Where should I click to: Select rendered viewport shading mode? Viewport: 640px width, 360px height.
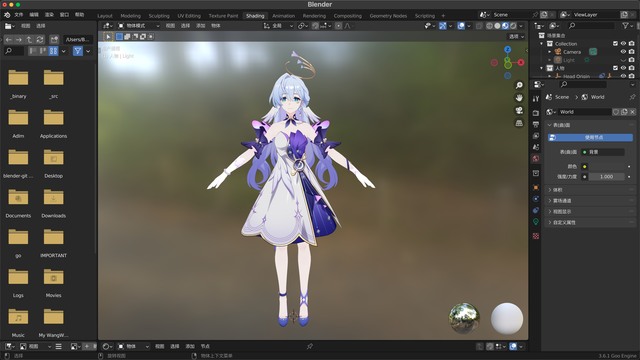[513, 26]
